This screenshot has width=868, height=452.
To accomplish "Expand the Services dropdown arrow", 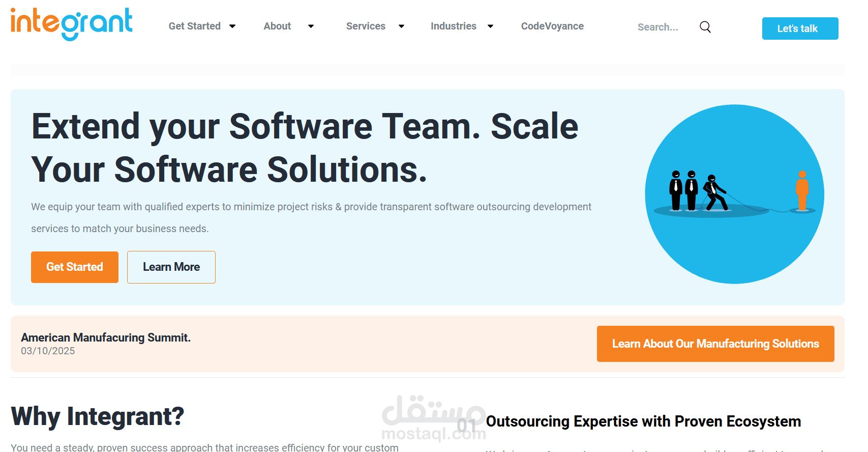I will coord(401,26).
